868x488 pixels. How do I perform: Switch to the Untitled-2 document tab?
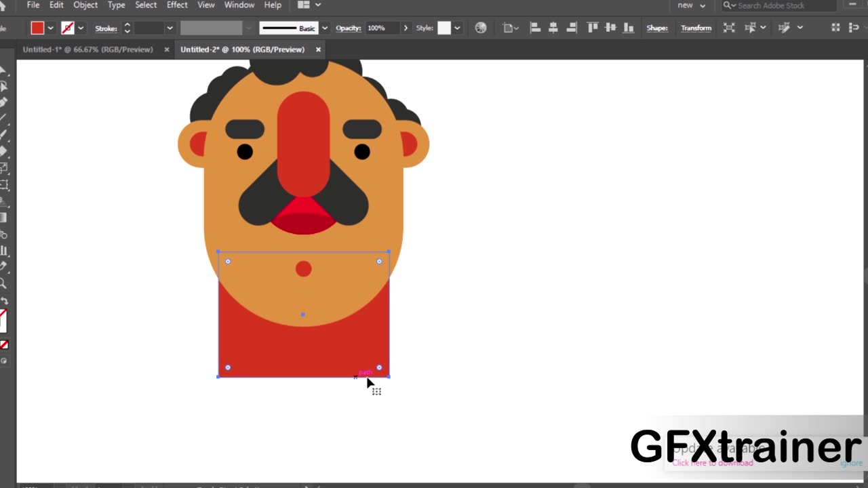point(243,49)
